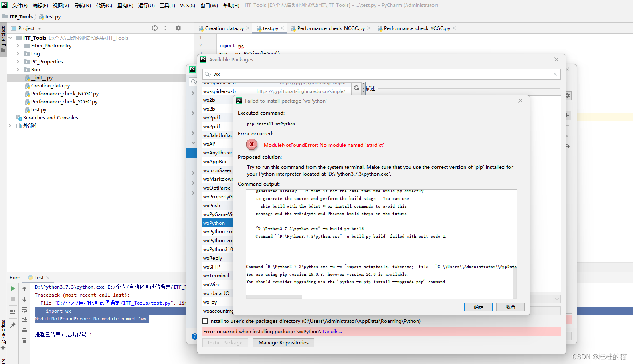Image resolution: width=633 pixels, height=364 pixels.
Task: Click the up arrow in Run toolbar
Action: coord(24,289)
